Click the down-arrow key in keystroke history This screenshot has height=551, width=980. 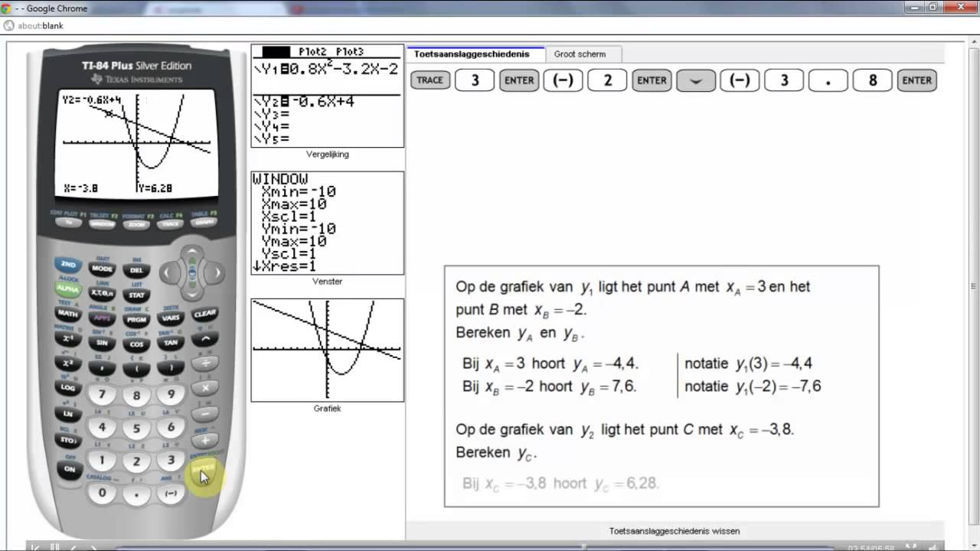[x=696, y=80]
